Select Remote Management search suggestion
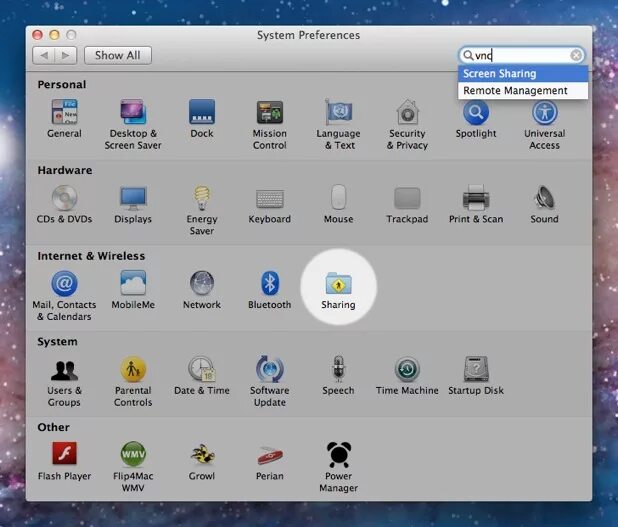618x527 pixels. [x=523, y=91]
